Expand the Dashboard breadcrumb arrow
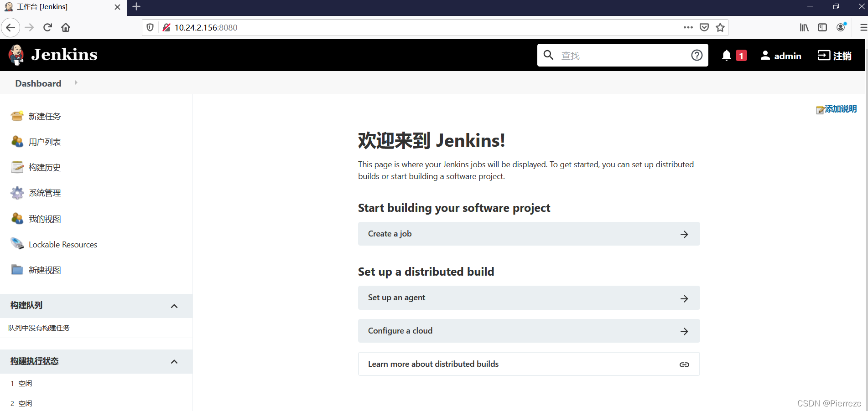The height and width of the screenshot is (411, 868). [x=76, y=83]
